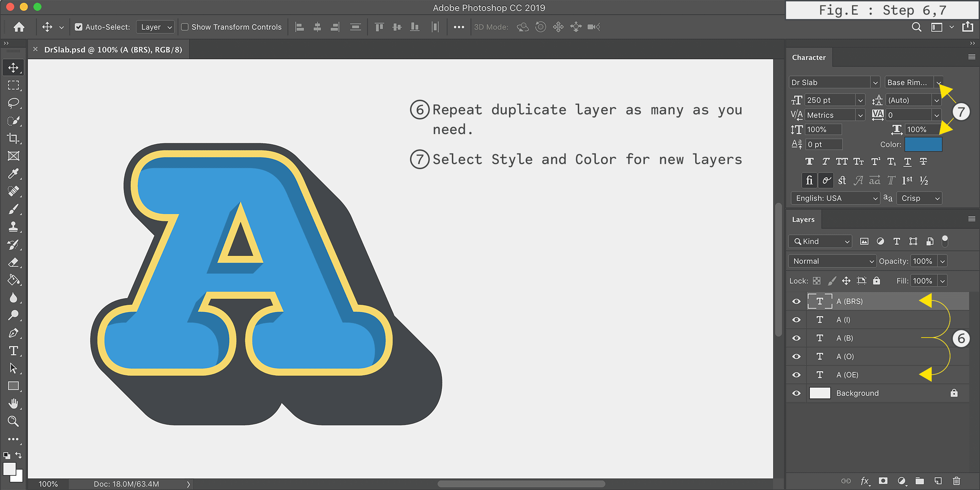Select the Paint Bucket tool
The image size is (980, 490).
click(13, 280)
